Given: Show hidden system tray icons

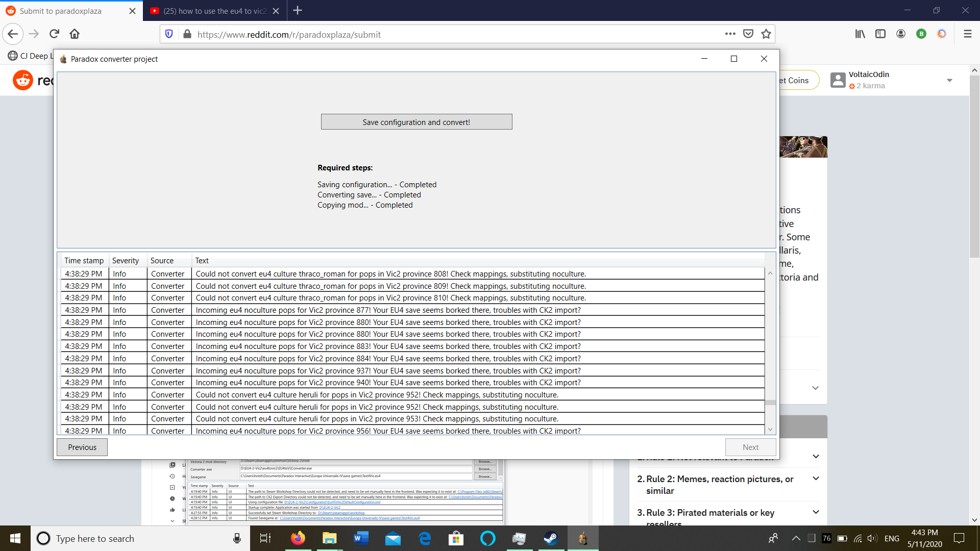Looking at the screenshot, I should coord(796,538).
